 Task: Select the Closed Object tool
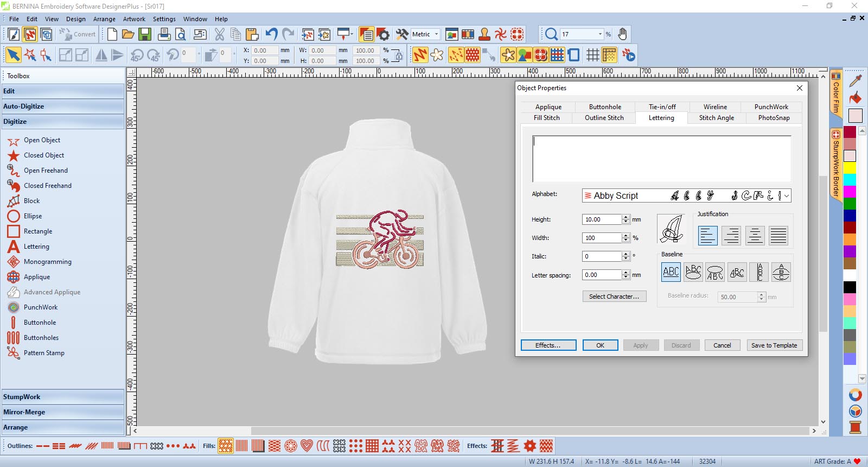coord(36,155)
